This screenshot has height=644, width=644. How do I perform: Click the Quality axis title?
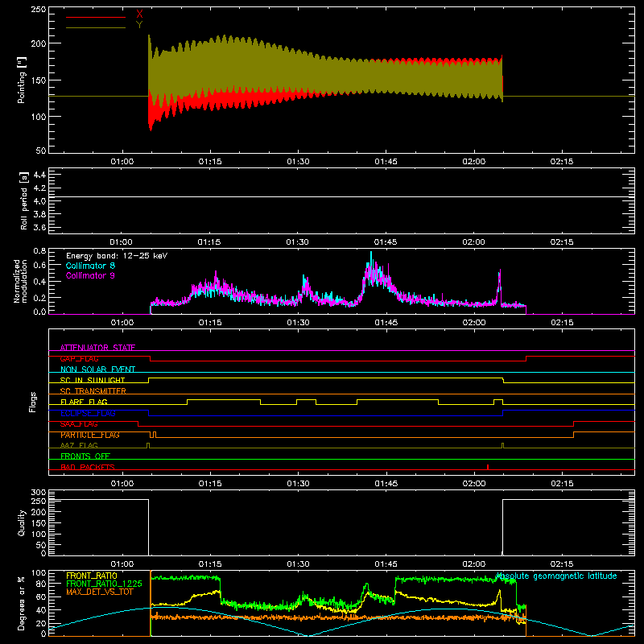pos(22,522)
